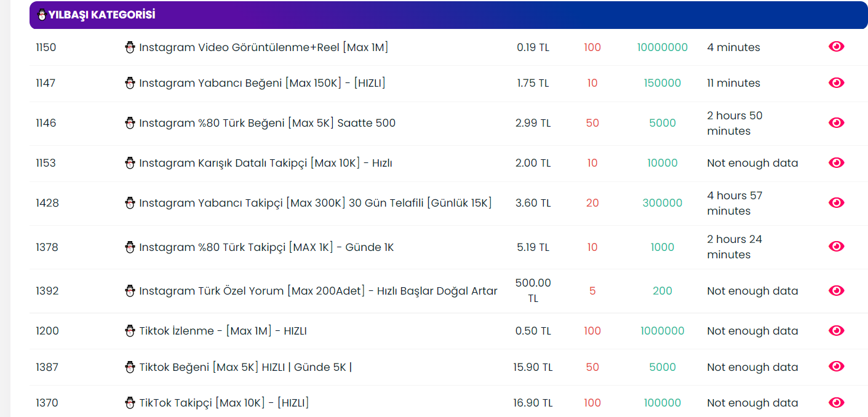
Task: Show details for Instagram Karışık Datalı Takipçi
Action: 836,163
